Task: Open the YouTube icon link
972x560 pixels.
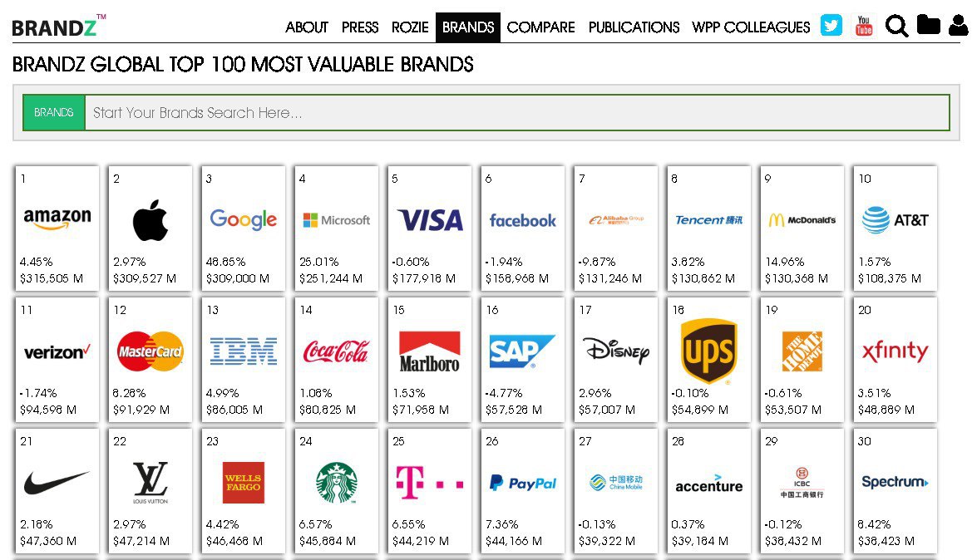Action: (864, 26)
